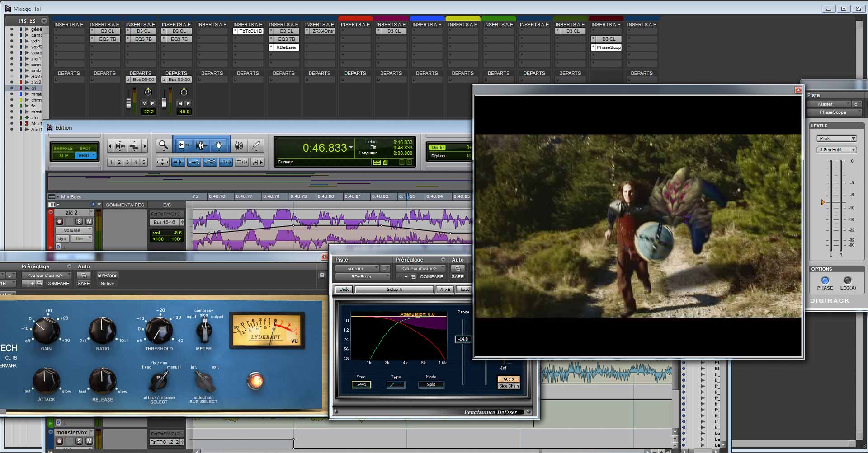868x453 pixels.
Task: Select the Grabber hand tool
Action: point(219,145)
